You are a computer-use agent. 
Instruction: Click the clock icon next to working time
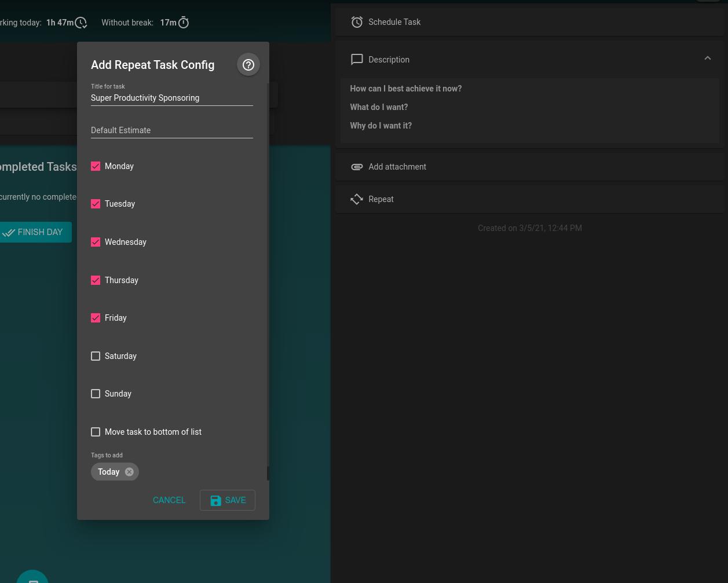[x=81, y=22]
